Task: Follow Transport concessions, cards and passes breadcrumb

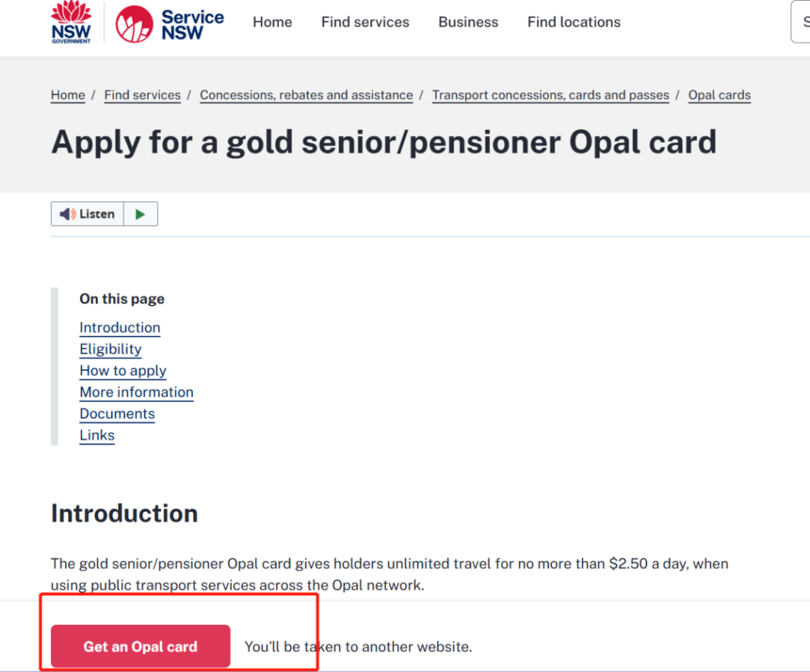Action: pyautogui.click(x=550, y=95)
